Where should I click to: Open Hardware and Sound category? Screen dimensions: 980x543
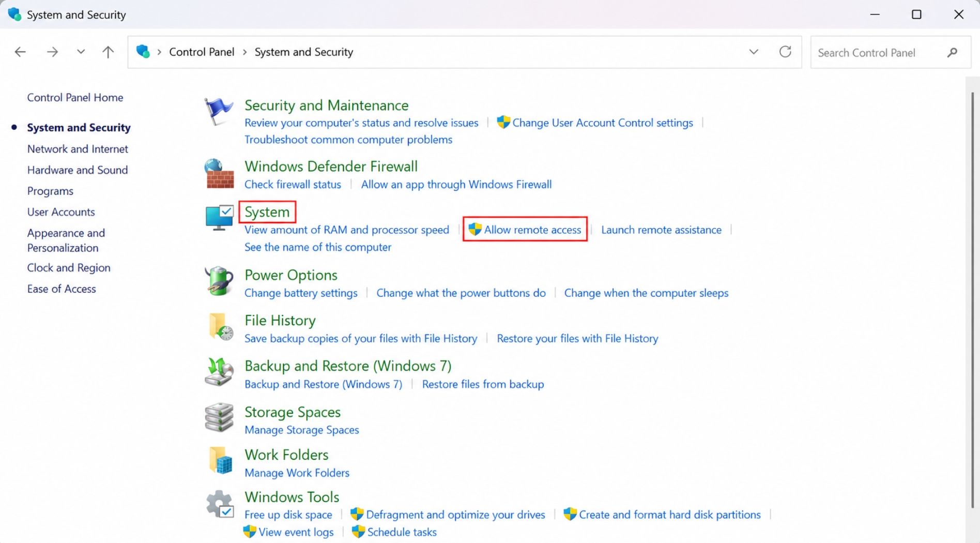(x=78, y=170)
